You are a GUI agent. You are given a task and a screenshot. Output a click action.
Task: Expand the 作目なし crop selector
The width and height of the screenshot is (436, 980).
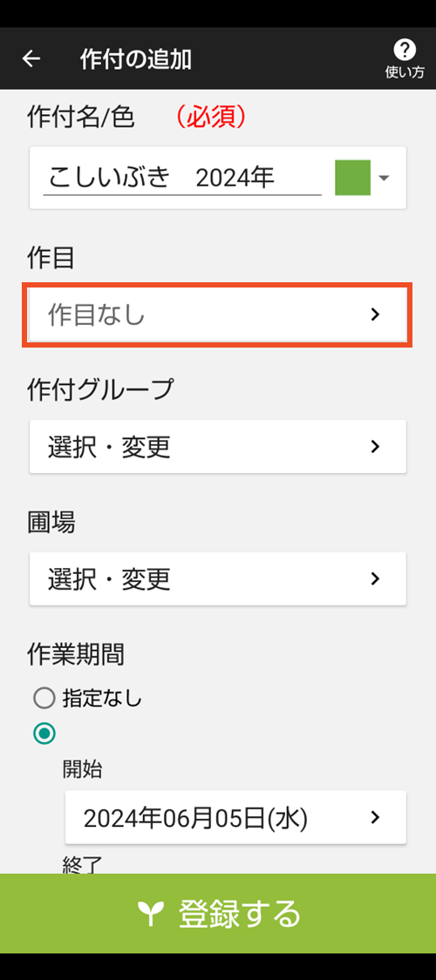tap(218, 315)
